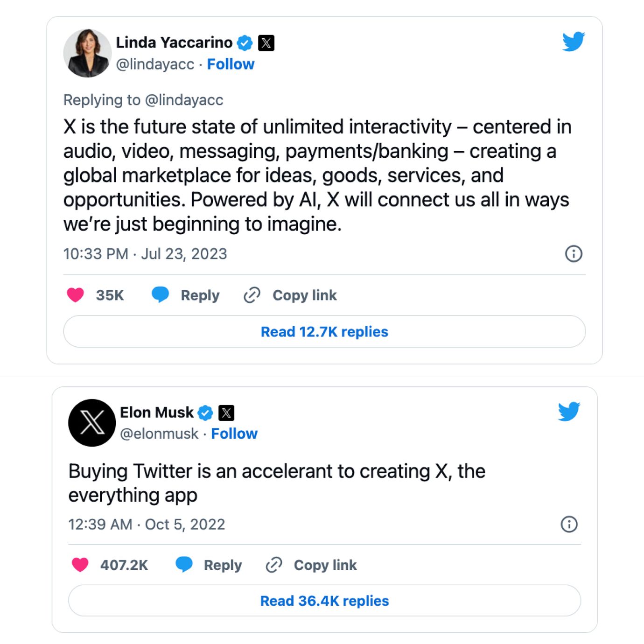Copy link to Linda's tweet
The height and width of the screenshot is (644, 644).
point(290,295)
